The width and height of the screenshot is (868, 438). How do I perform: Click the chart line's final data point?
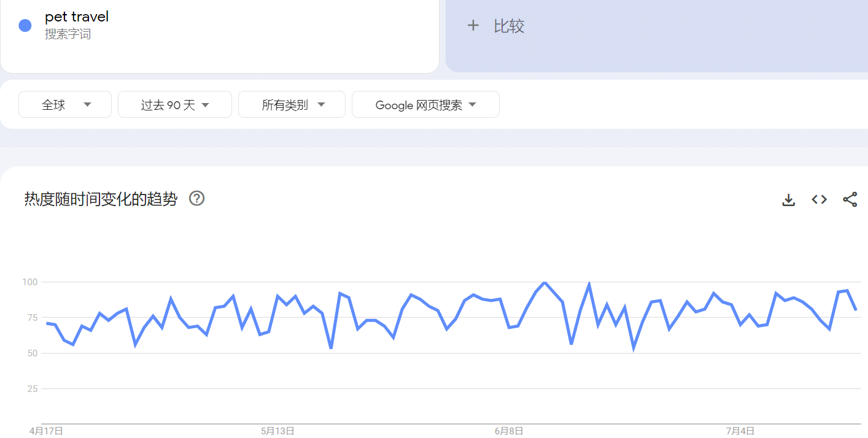pos(856,310)
